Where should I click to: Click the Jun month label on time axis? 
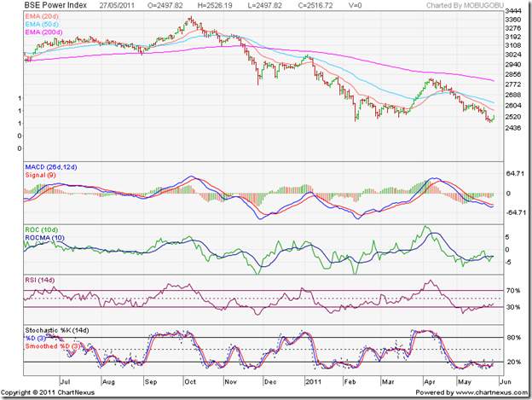pos(506,382)
